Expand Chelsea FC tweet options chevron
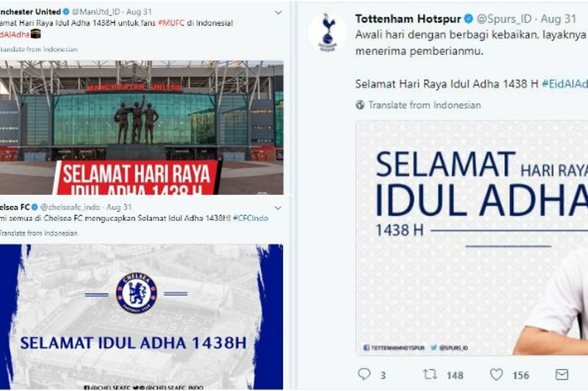Screen dimensions: 588x391 click(x=278, y=208)
